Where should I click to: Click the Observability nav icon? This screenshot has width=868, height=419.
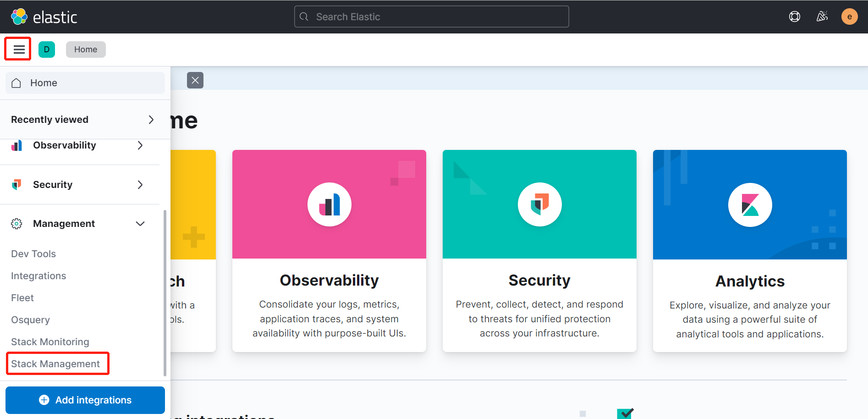point(16,146)
